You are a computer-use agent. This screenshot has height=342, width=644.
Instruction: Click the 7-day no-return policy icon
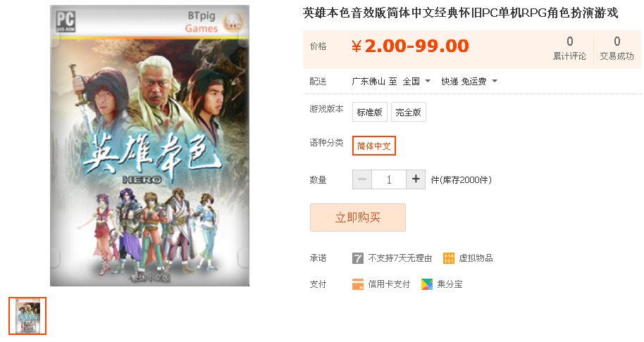pyautogui.click(x=358, y=258)
